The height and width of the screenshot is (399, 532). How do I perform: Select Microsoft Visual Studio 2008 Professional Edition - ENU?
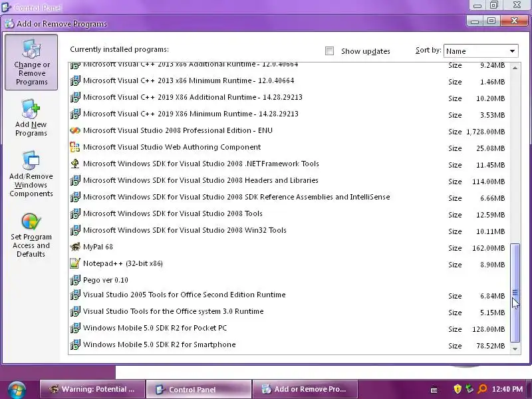(x=178, y=130)
